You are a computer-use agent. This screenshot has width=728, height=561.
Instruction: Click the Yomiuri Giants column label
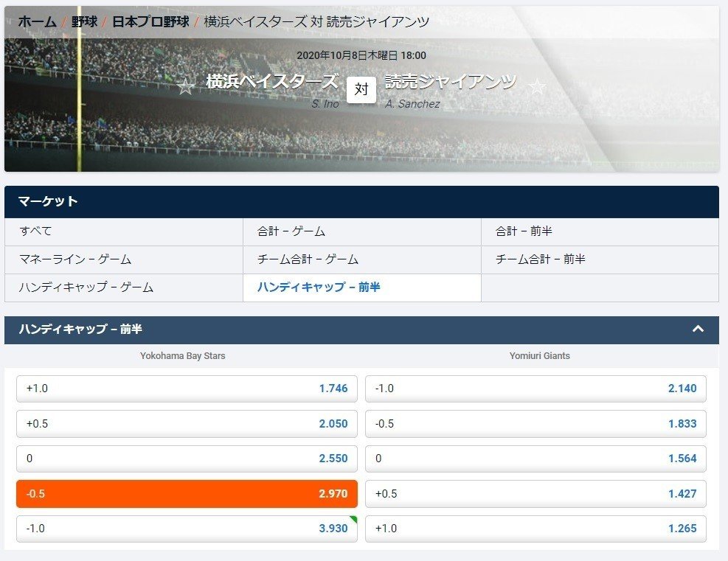click(x=539, y=356)
